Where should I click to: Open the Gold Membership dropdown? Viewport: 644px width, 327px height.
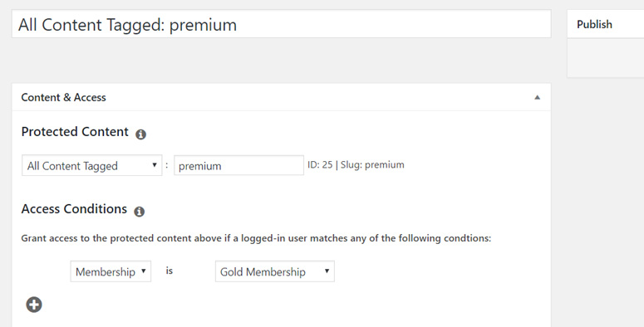275,271
